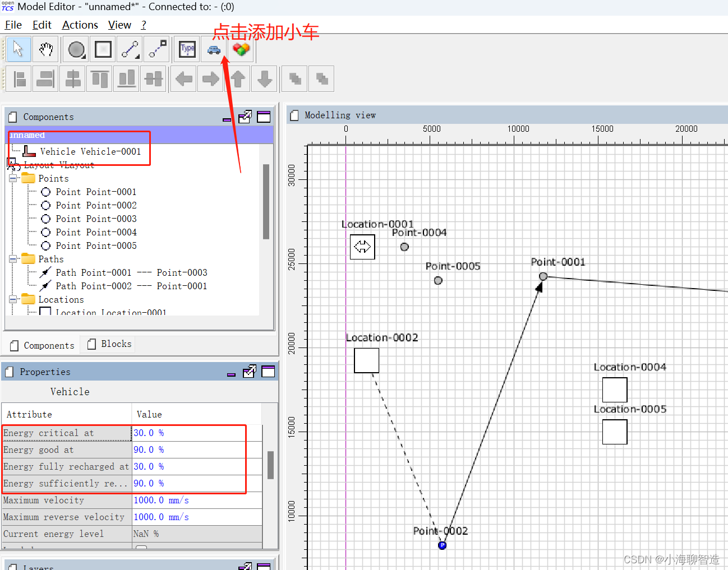Click Maximum reverse velocity value field
Image resolution: width=728 pixels, height=570 pixels.
[197, 517]
